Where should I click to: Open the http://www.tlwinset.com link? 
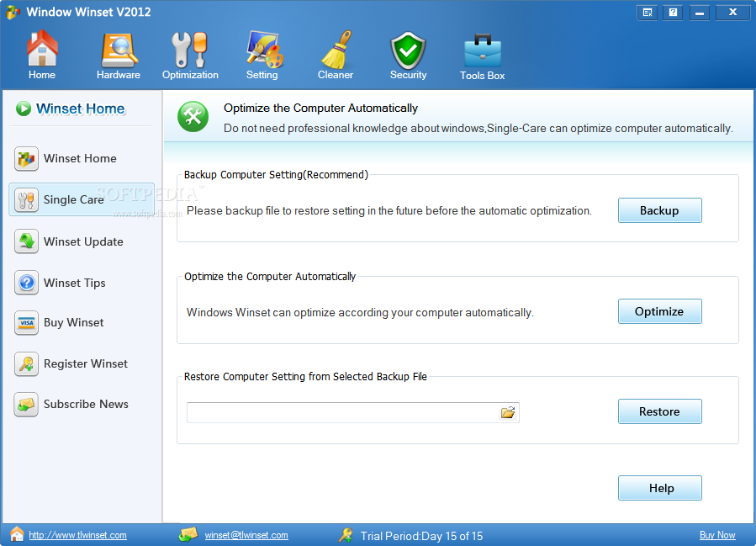point(77,535)
